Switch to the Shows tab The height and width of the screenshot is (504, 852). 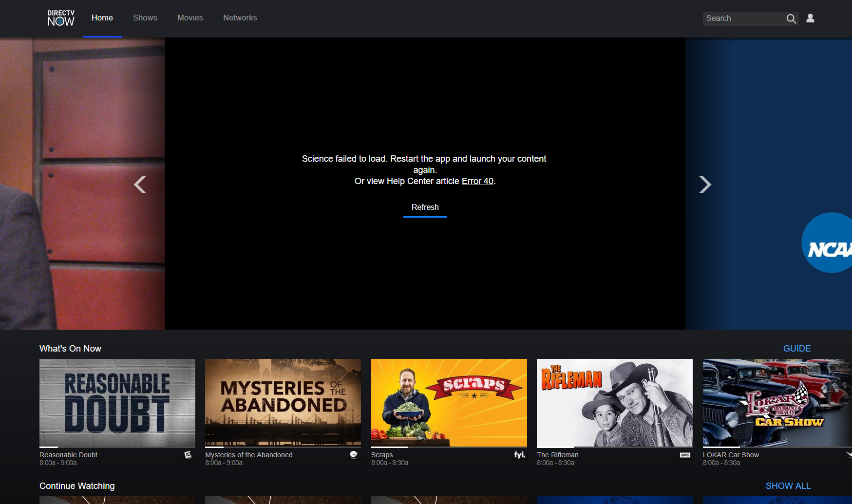pyautogui.click(x=145, y=18)
